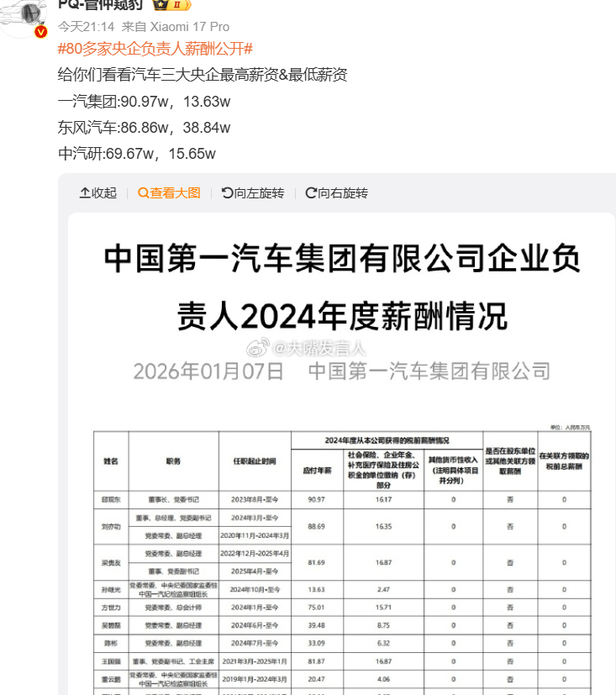
Task: Collapse the image with 收起
Action: point(98,193)
